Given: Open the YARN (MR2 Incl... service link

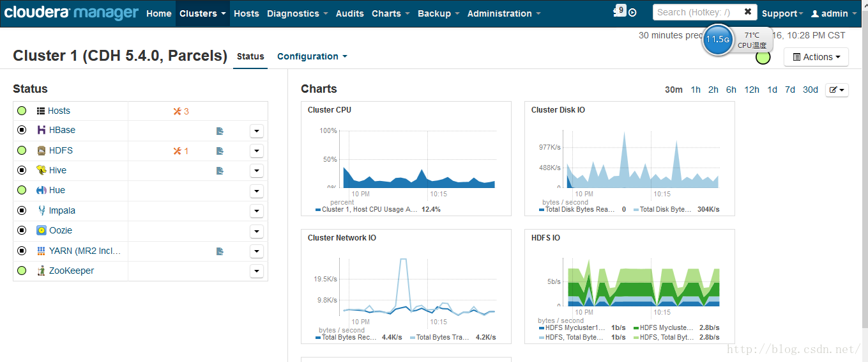Looking at the screenshot, I should pyautogui.click(x=85, y=251).
